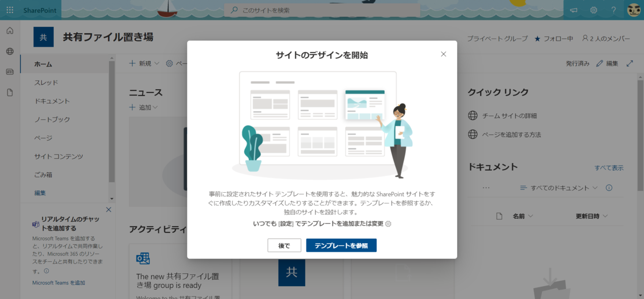Open the user profile avatar

point(633,10)
